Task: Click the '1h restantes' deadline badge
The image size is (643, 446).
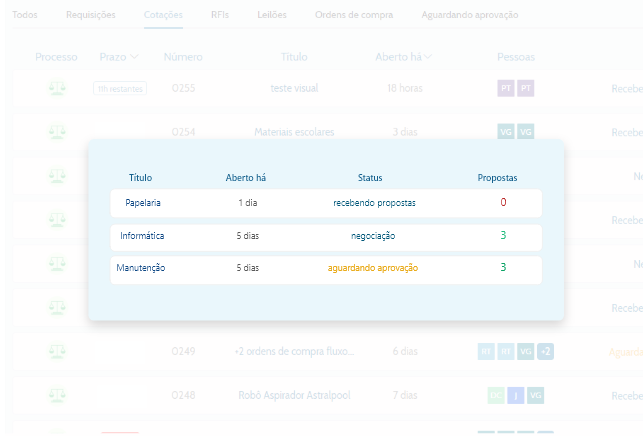Action: pyautogui.click(x=120, y=89)
